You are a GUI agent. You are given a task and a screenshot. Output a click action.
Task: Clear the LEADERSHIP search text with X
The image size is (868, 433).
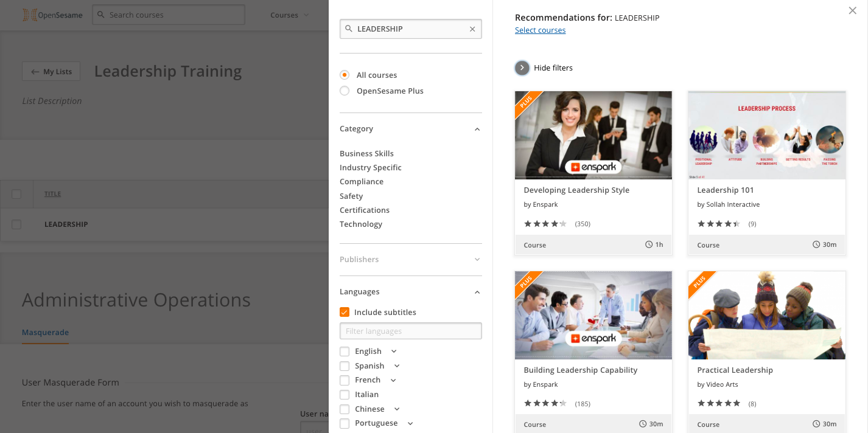click(x=472, y=29)
